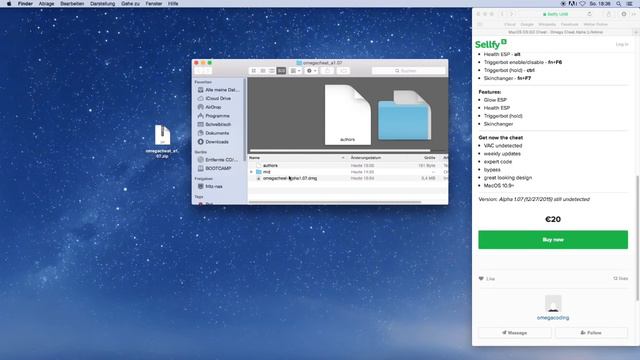Image resolution: width=640 pixels, height=360 pixels.
Task: Open Spotlight search in menu bar
Action: click(619, 4)
